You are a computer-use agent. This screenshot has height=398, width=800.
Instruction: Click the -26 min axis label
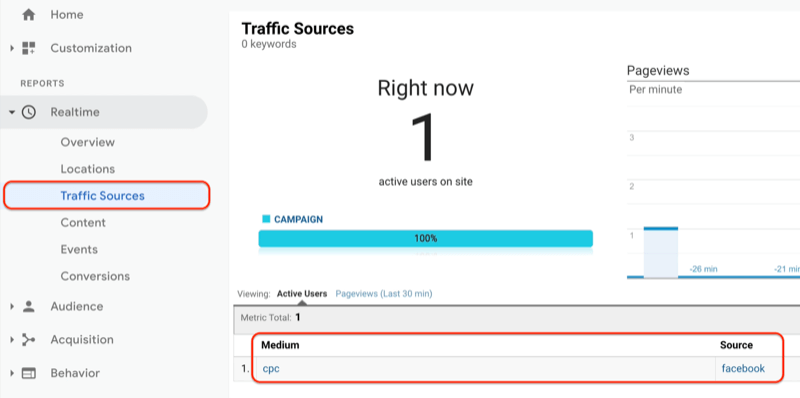coord(703,269)
